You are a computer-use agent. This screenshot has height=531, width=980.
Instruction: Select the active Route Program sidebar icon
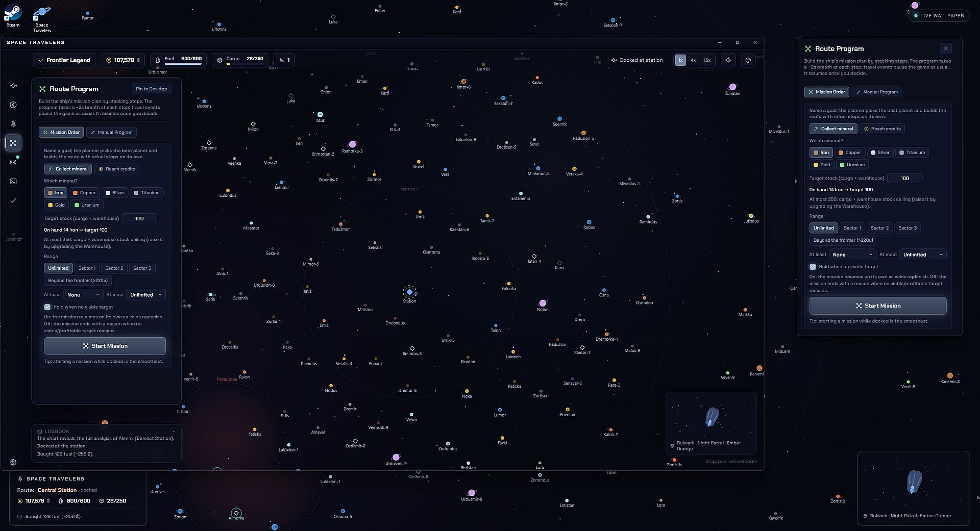click(13, 143)
